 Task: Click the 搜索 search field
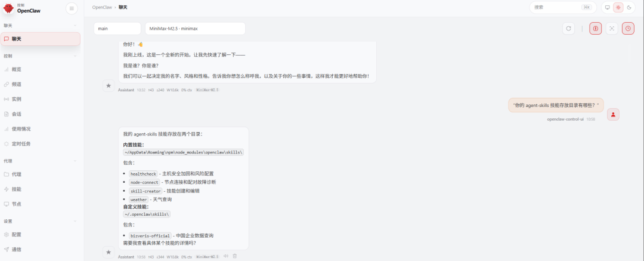pyautogui.click(x=563, y=7)
